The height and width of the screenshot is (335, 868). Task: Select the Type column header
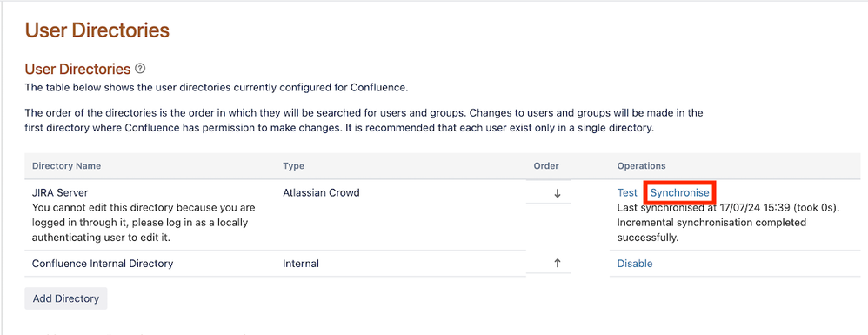click(293, 166)
